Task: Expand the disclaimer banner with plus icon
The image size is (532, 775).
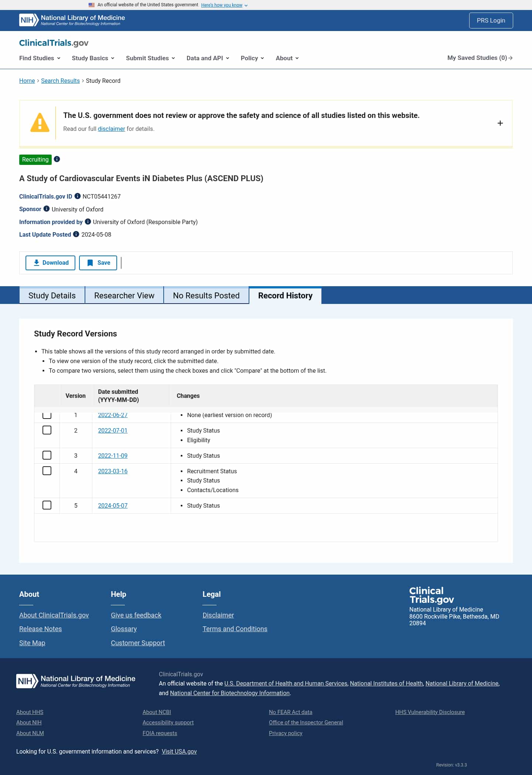Action: click(500, 123)
